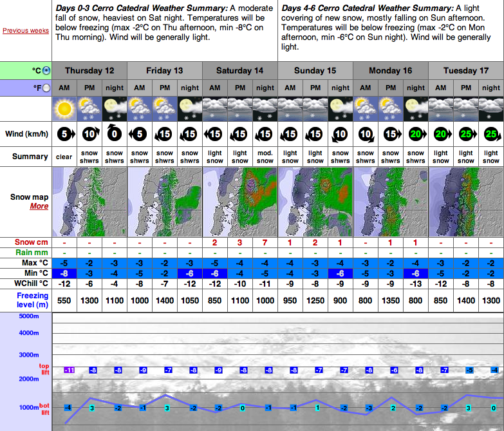Click the Thursday PM snow showers icon
Viewport: 504px width, 431px height.
click(89, 109)
